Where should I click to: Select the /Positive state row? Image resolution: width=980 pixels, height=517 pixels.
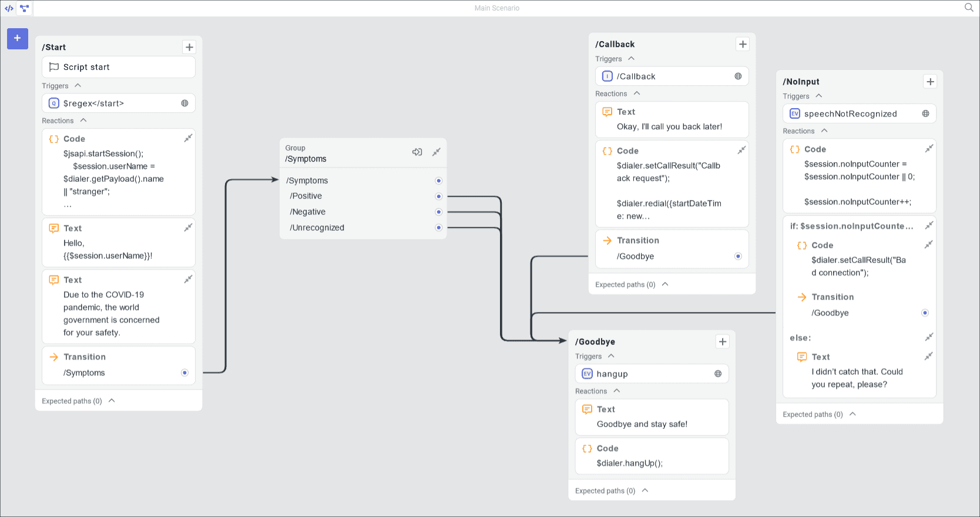363,196
